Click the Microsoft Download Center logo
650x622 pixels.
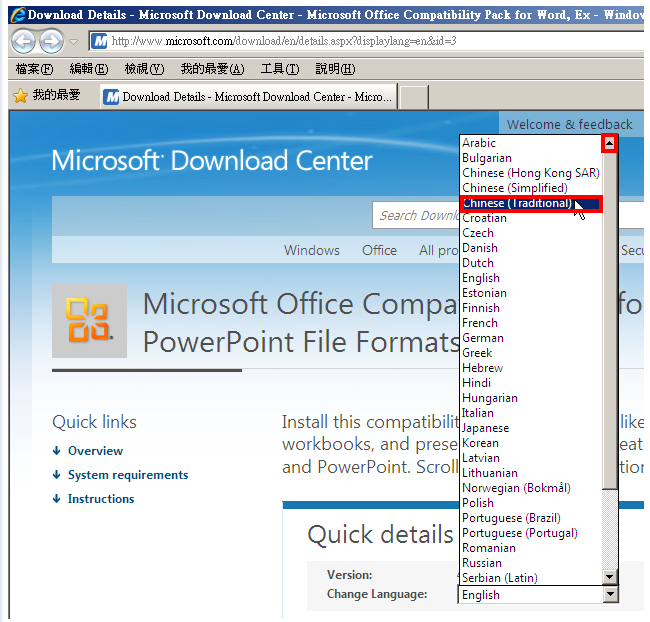tap(212, 160)
